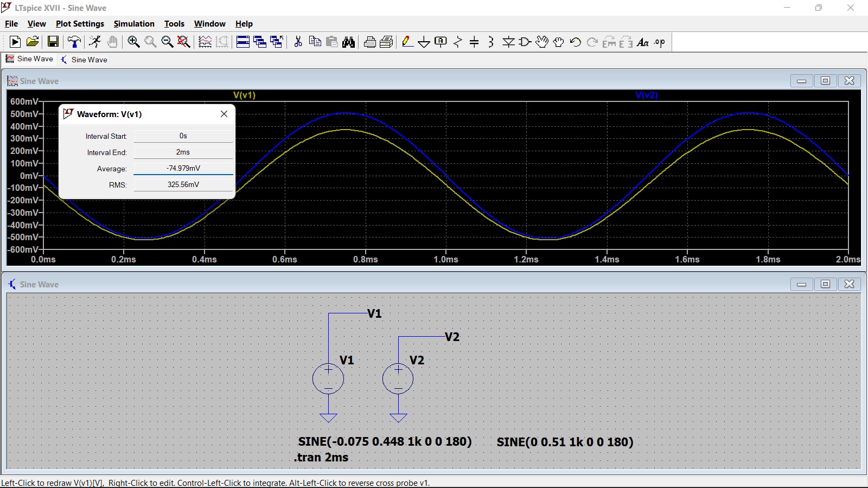The image size is (868, 488).
Task: Click the Undo arrow icon
Action: pos(576,42)
